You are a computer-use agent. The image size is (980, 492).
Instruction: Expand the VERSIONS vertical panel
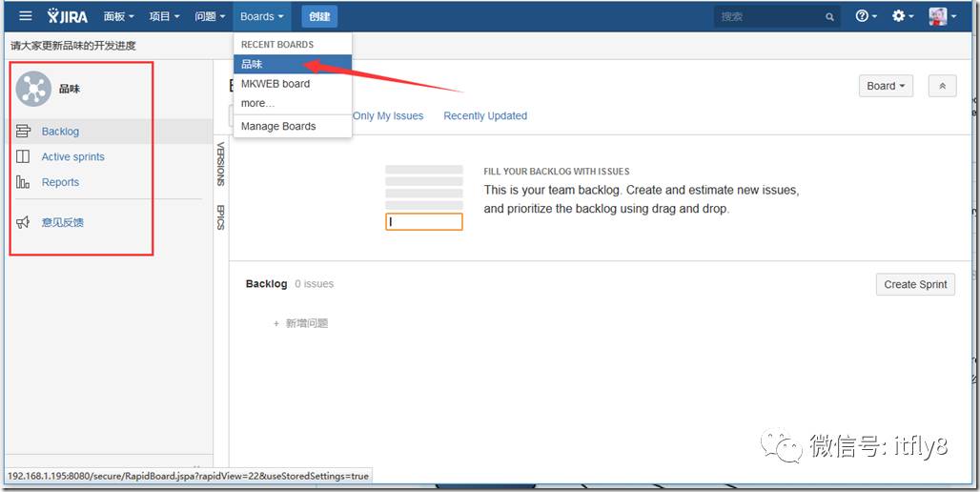220,164
